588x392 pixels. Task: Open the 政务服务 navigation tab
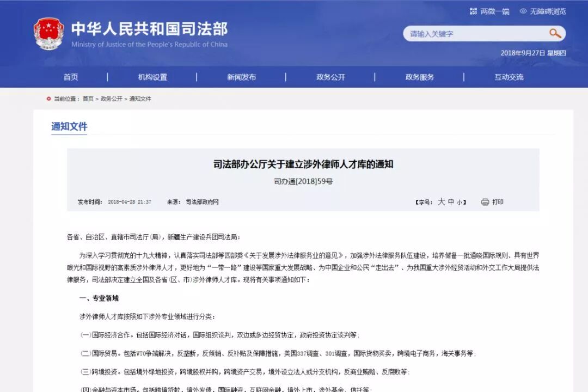tap(420, 77)
